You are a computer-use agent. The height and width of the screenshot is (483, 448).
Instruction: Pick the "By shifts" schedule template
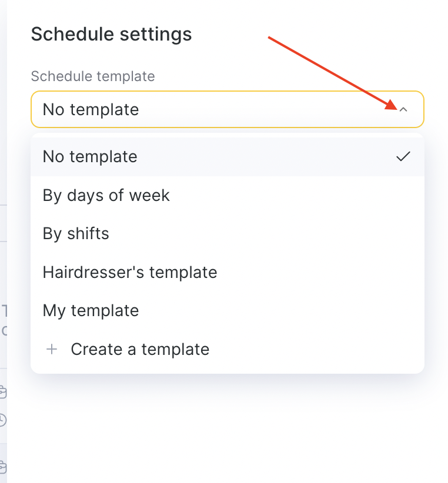coord(76,233)
